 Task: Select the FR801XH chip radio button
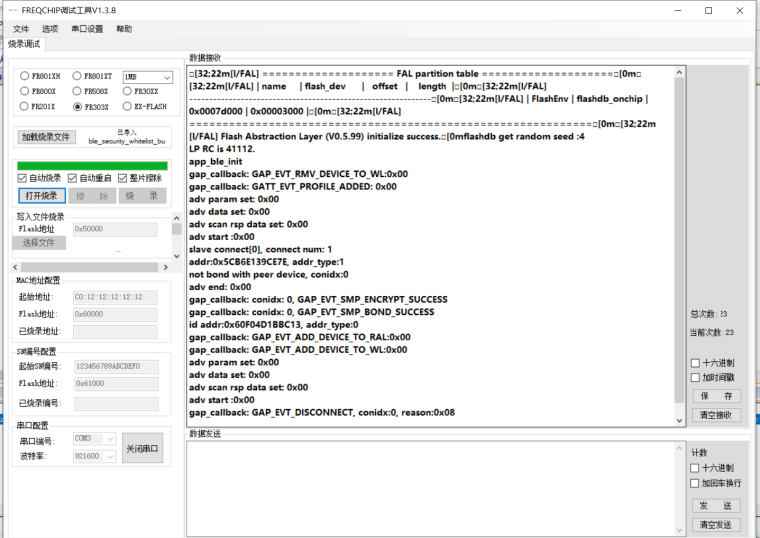pyautogui.click(x=24, y=76)
